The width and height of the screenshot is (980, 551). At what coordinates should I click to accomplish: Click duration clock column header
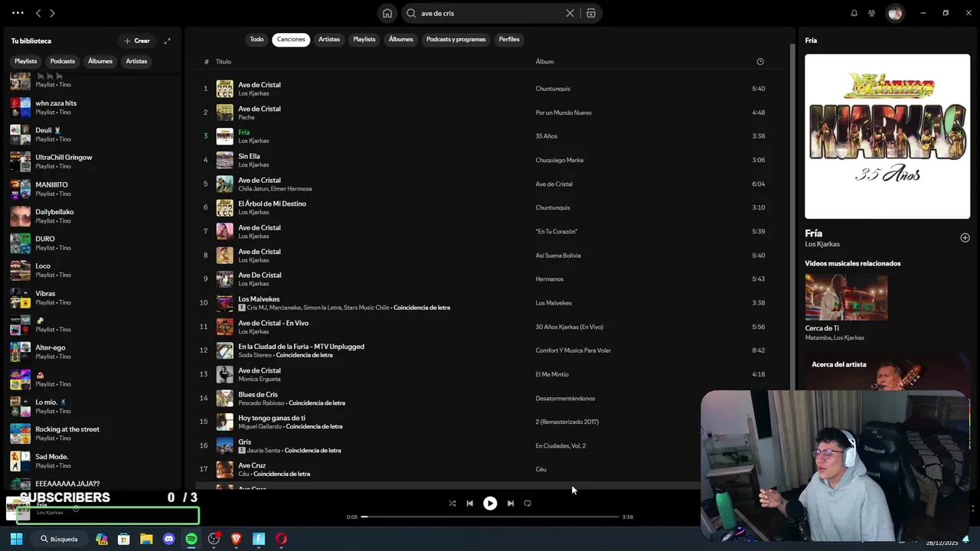pos(760,61)
